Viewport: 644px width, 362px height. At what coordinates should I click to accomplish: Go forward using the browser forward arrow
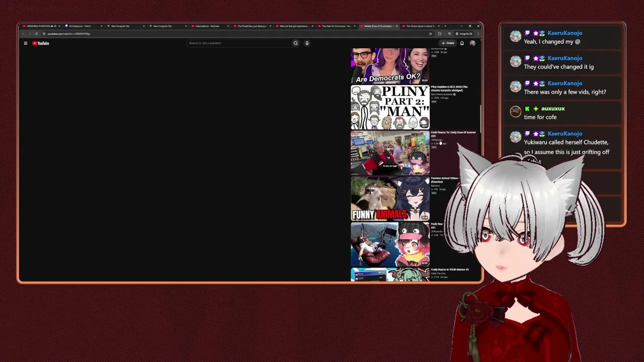click(30, 34)
